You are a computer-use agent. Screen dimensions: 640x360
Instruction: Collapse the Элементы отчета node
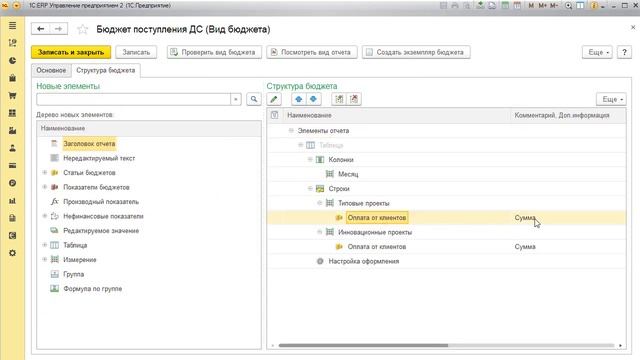point(291,131)
